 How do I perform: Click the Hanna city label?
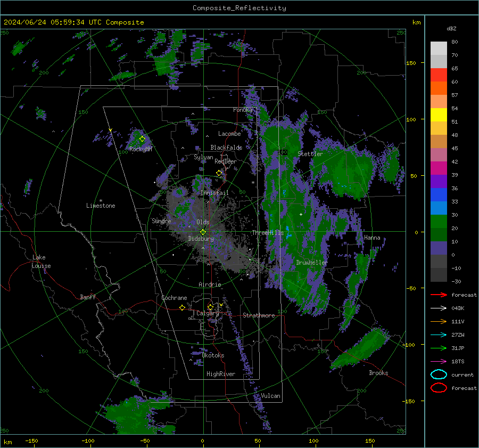tap(372, 238)
